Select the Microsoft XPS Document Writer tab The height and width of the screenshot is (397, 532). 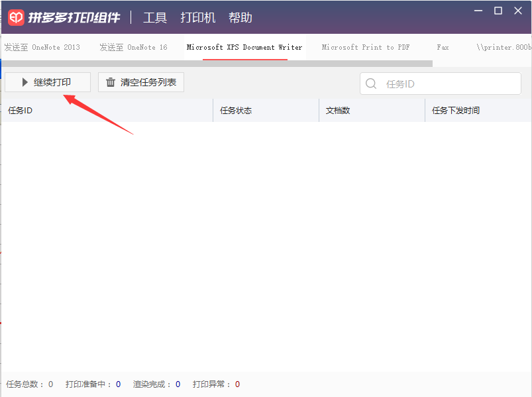(x=244, y=47)
